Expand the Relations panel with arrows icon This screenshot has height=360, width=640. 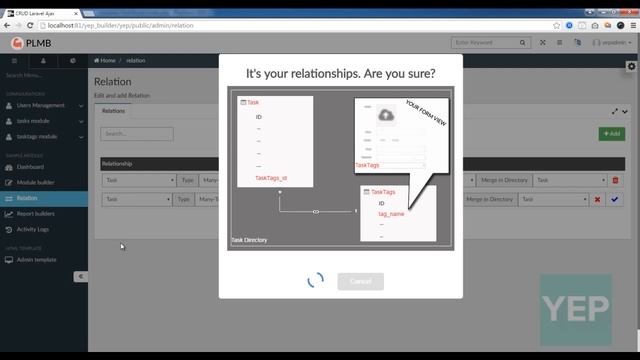(615, 111)
